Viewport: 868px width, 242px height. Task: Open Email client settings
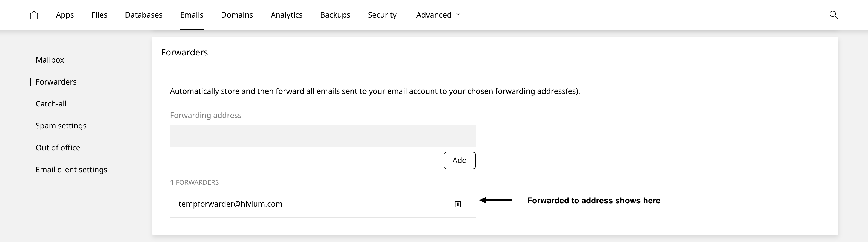coord(72,170)
